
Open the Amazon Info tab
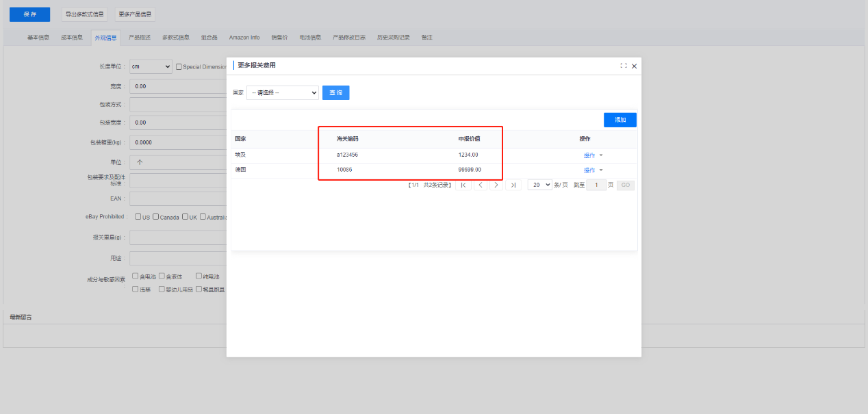244,37
